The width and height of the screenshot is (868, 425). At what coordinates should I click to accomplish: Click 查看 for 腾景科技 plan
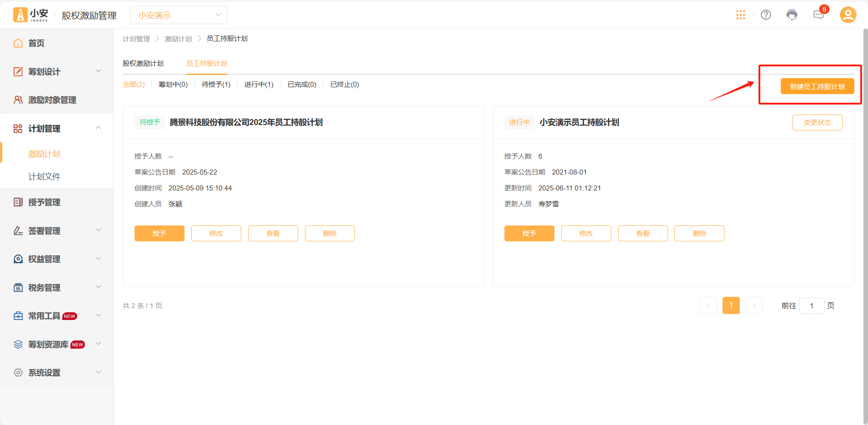(x=273, y=233)
